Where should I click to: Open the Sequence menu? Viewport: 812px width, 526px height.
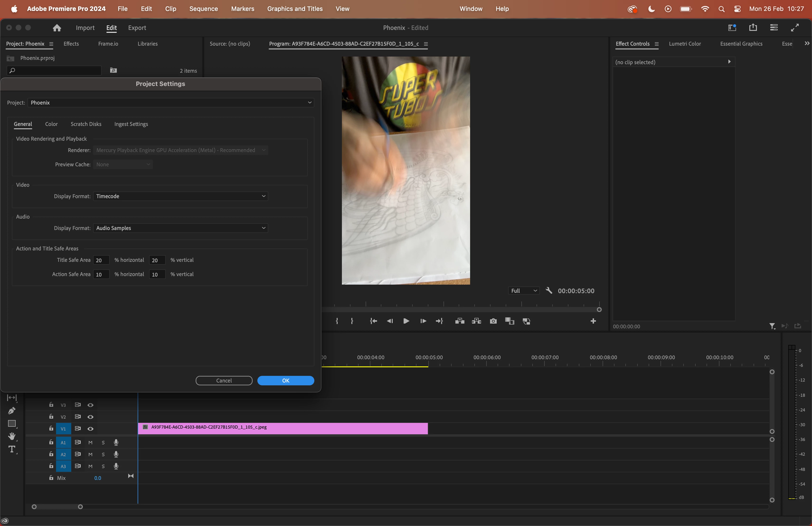pyautogui.click(x=203, y=9)
